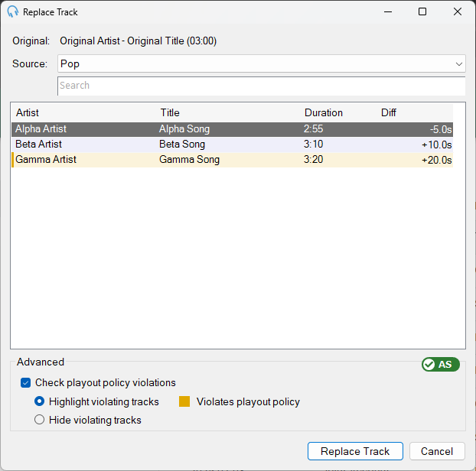Click the headphone app icon in title bar
This screenshot has height=471, width=476.
pos(12,11)
